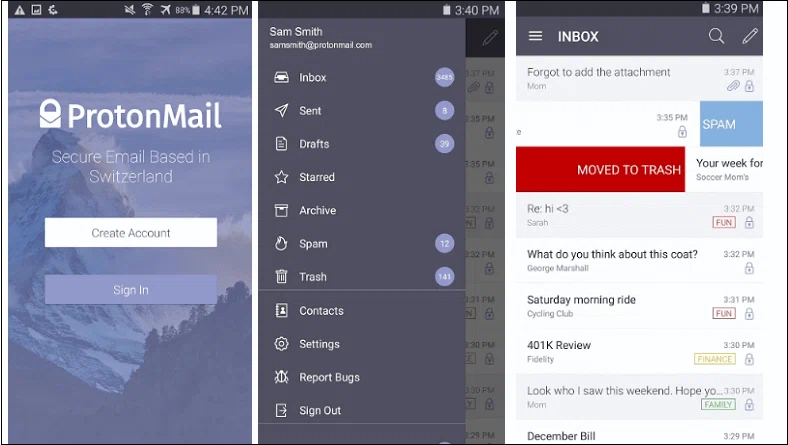Click the Archive box icon

(281, 210)
